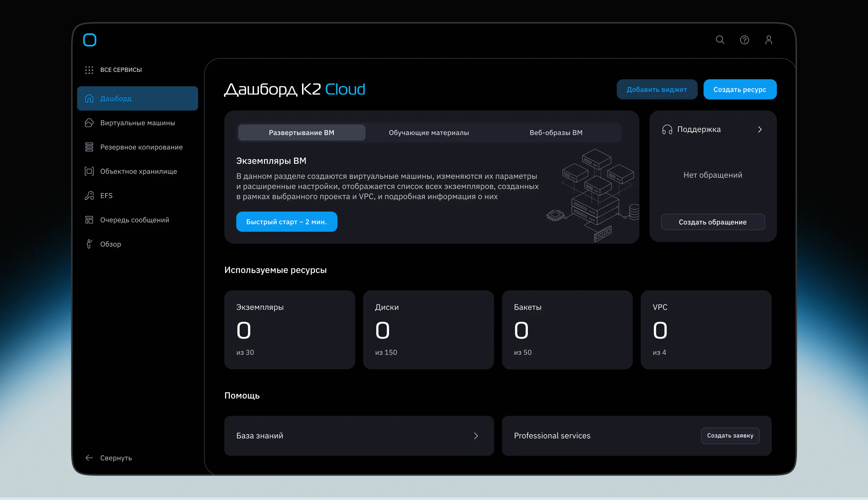Click the Дашборд K2 Cloud title
This screenshot has width=868, height=500.
tap(294, 90)
